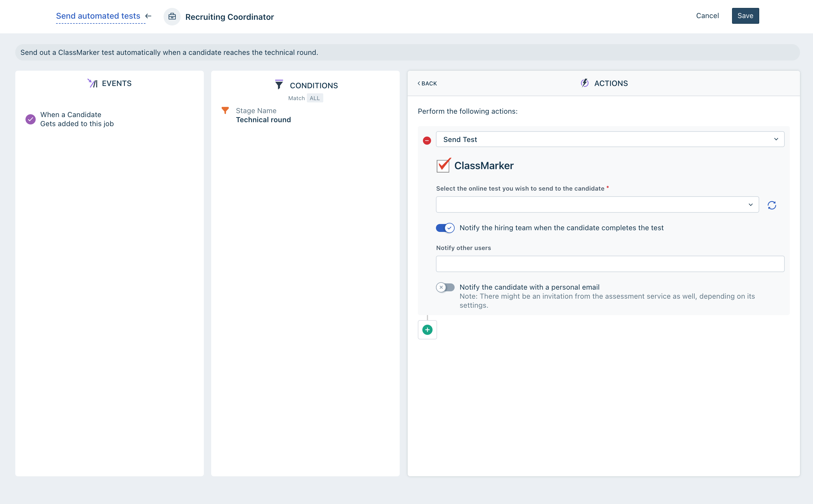
Task: Click the purple checkmark on the candidate event
Action: coord(30,119)
